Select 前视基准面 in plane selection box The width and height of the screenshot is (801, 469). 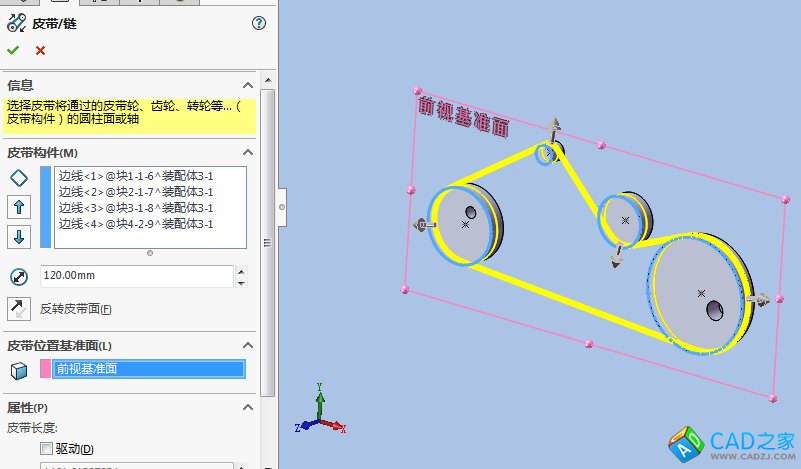click(x=148, y=369)
